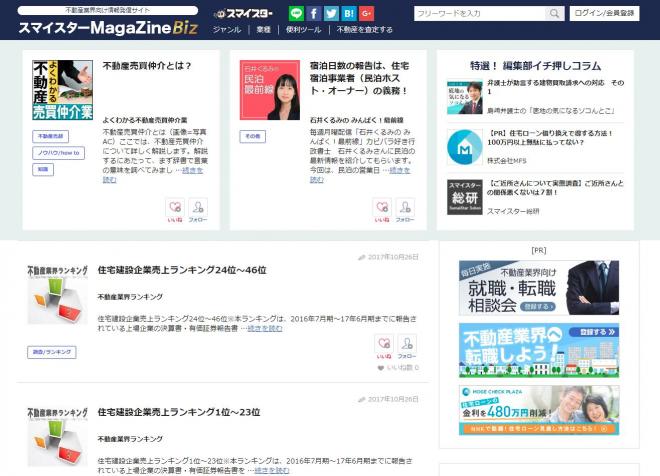Click 続きを読む in 不動産売買仲介 card
660x476 pixels.
pos(192,170)
